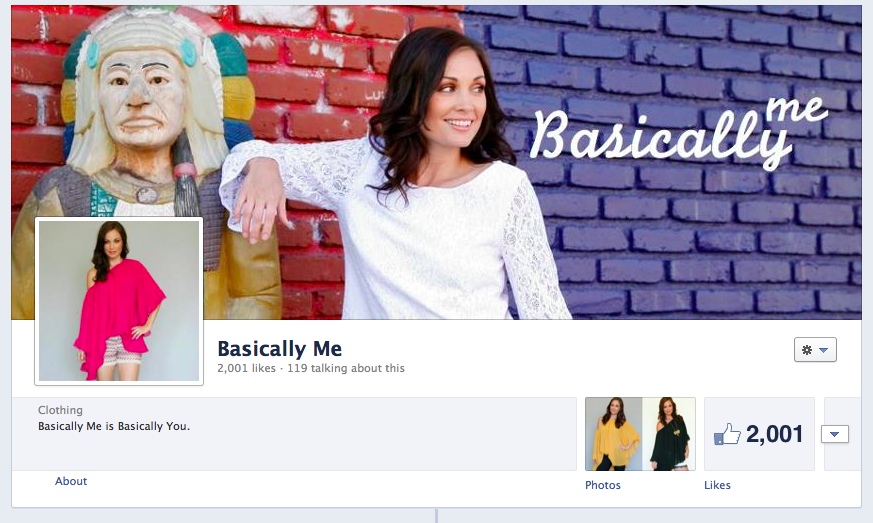Open the dropdown arrow beside the gear
The image size is (873, 523).
point(824,350)
